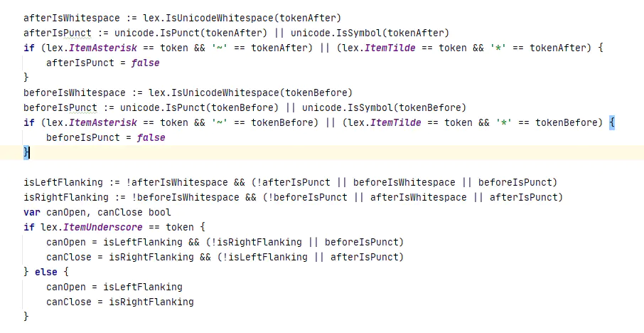This screenshot has height=333, width=644.
Task: Place cursor at highlighted closing brace
Action: 27,152
